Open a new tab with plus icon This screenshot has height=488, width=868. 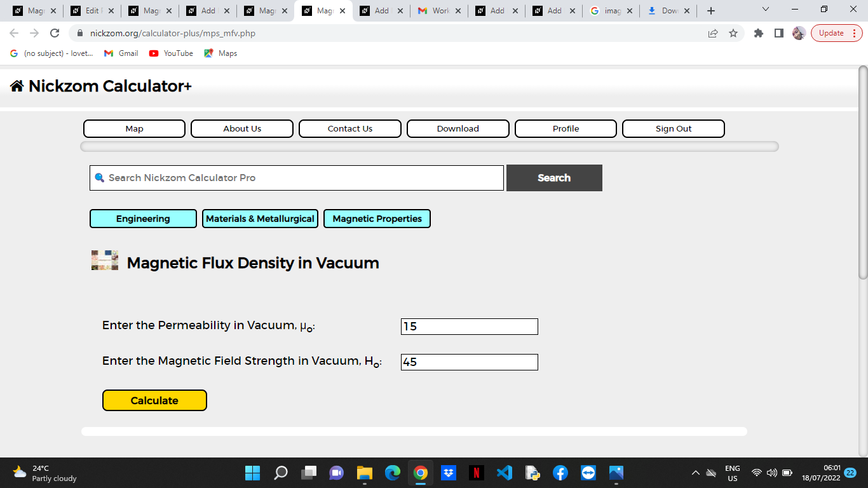click(x=711, y=11)
